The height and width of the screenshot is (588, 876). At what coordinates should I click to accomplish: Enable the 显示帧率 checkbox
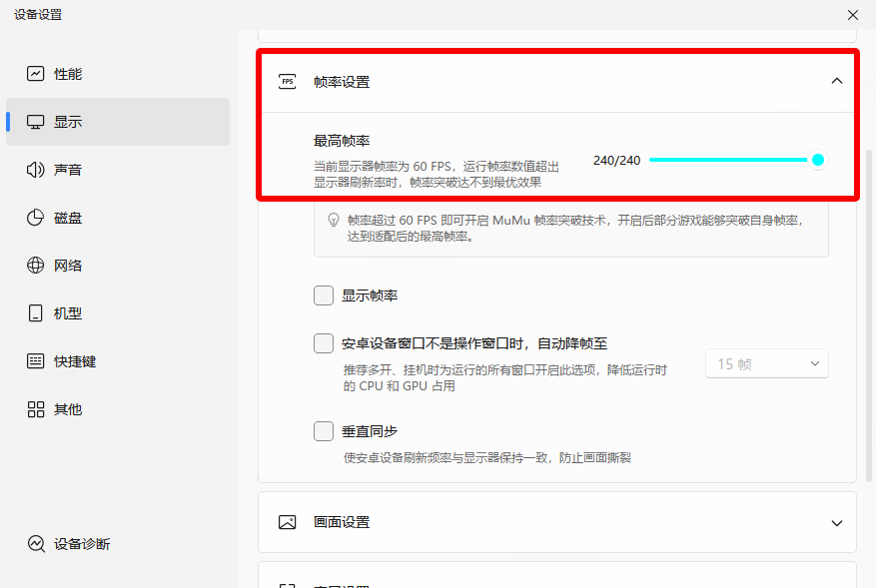coord(324,295)
